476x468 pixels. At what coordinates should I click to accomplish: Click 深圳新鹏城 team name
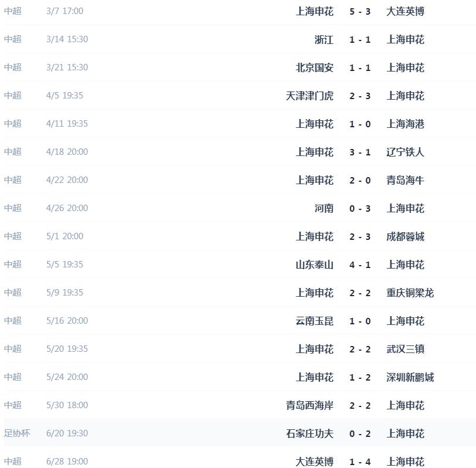pyautogui.click(x=410, y=378)
